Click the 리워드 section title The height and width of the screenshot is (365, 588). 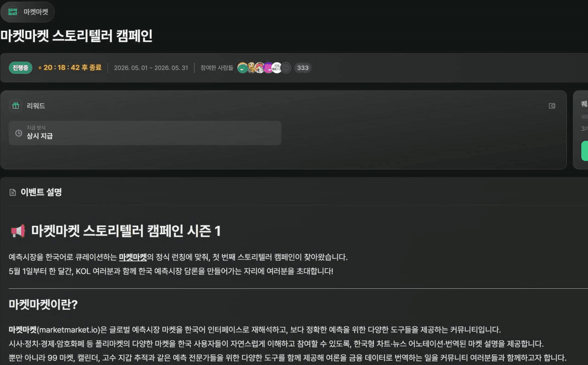tap(36, 106)
